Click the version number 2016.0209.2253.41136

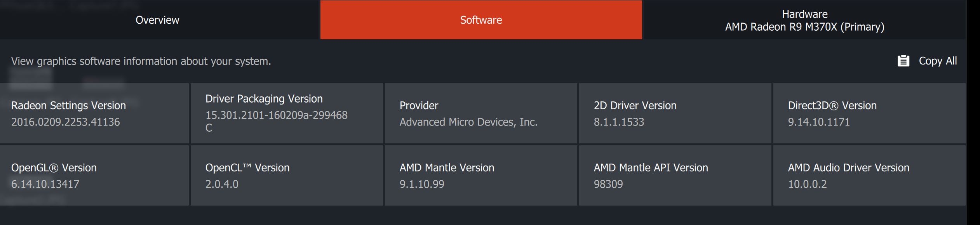point(66,122)
